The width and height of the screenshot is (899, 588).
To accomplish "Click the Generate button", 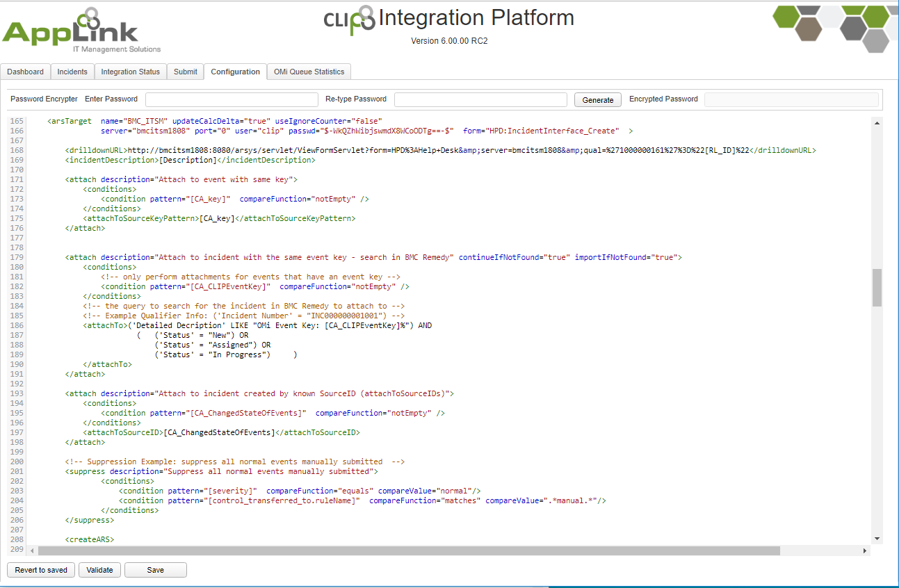I will 598,100.
